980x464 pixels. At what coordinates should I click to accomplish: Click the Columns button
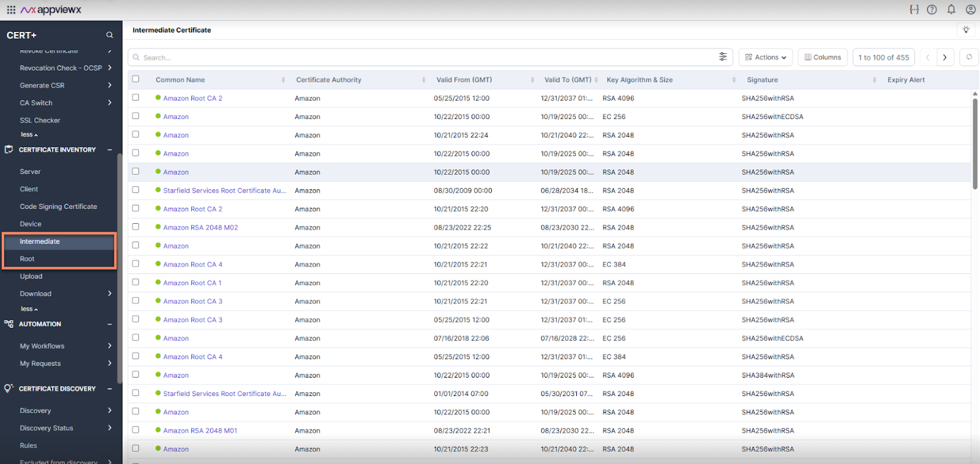(x=823, y=57)
